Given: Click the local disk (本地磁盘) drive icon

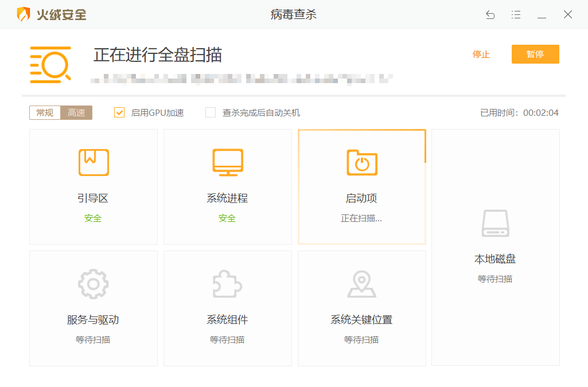Looking at the screenshot, I should (495, 223).
